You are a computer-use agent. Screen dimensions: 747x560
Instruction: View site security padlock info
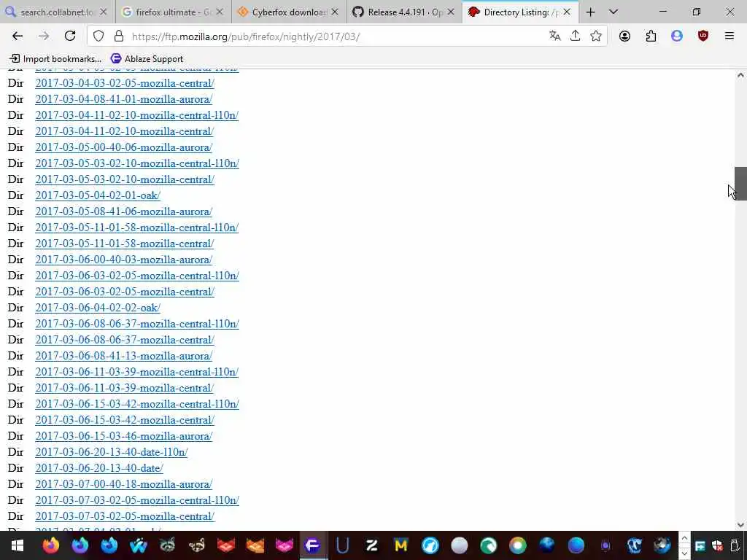click(x=119, y=36)
